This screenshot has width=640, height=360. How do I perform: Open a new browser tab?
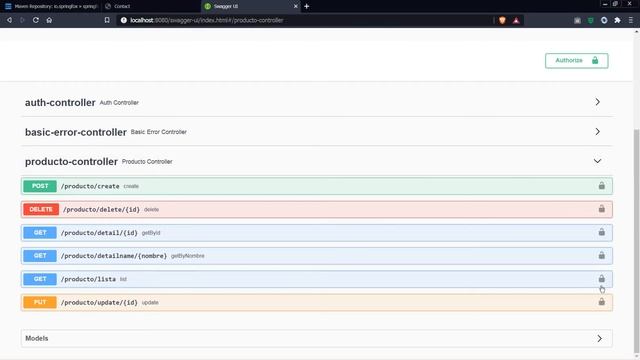[307, 7]
